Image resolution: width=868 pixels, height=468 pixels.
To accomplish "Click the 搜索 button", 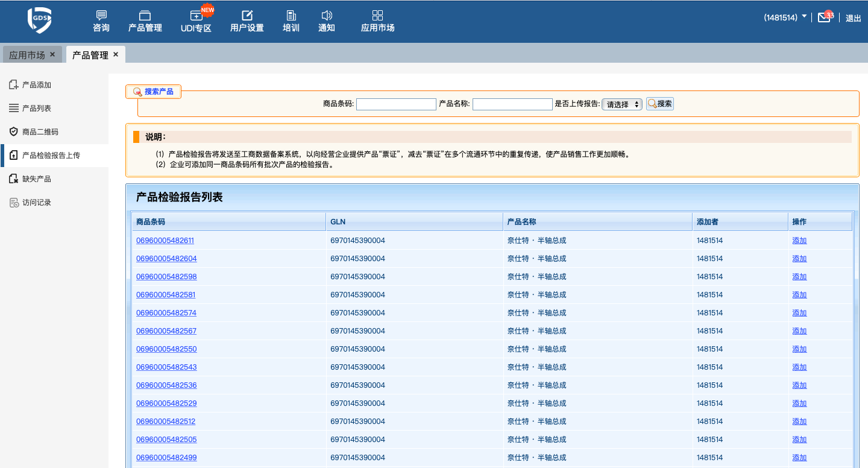I will pos(660,104).
